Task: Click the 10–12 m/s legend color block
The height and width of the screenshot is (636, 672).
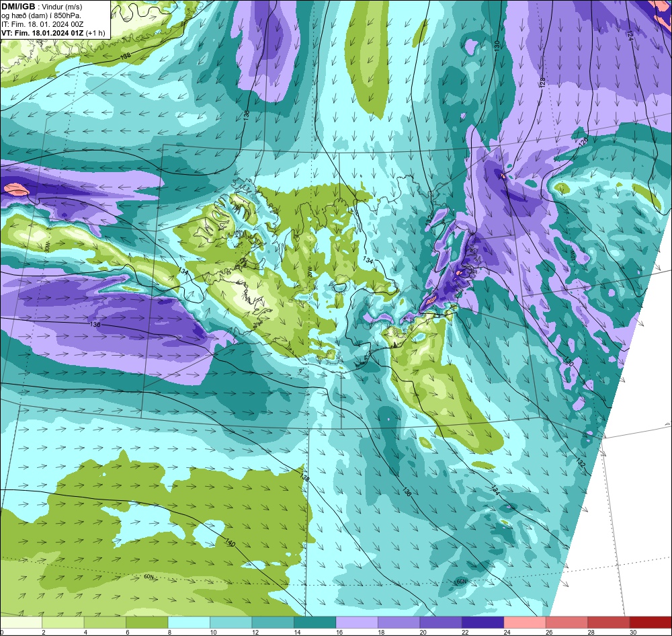Action: (231, 623)
